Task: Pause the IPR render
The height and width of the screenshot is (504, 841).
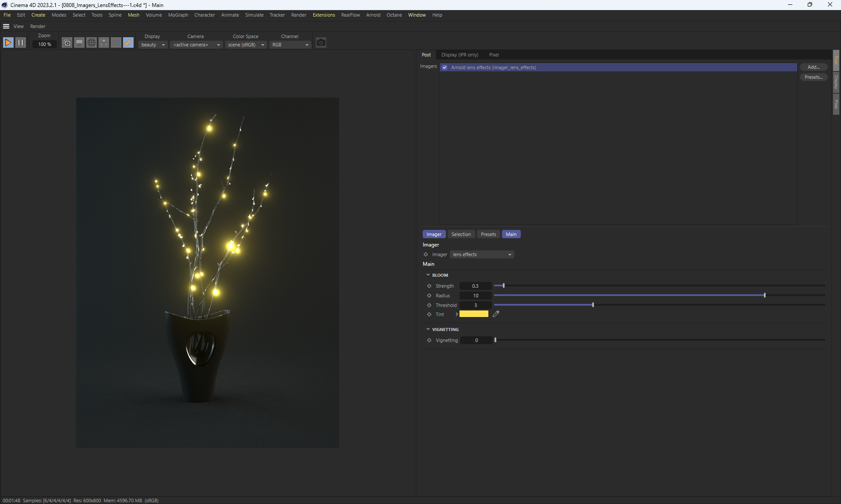Action: pyautogui.click(x=21, y=42)
